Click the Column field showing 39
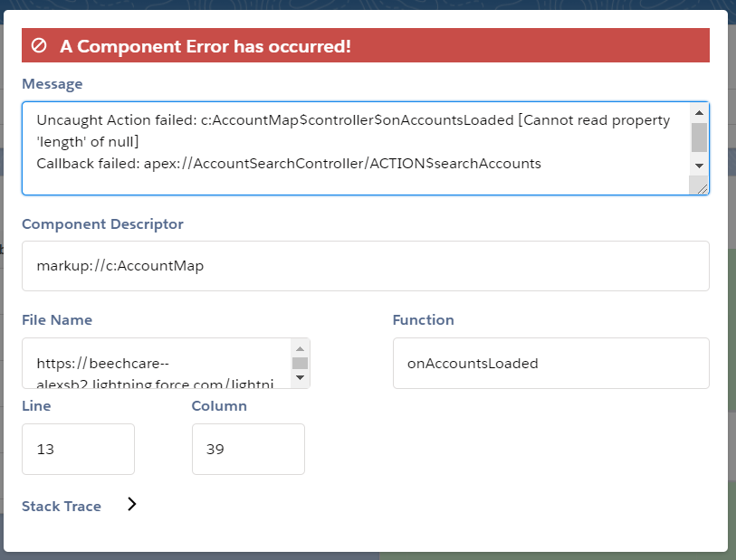736x560 pixels. point(248,449)
